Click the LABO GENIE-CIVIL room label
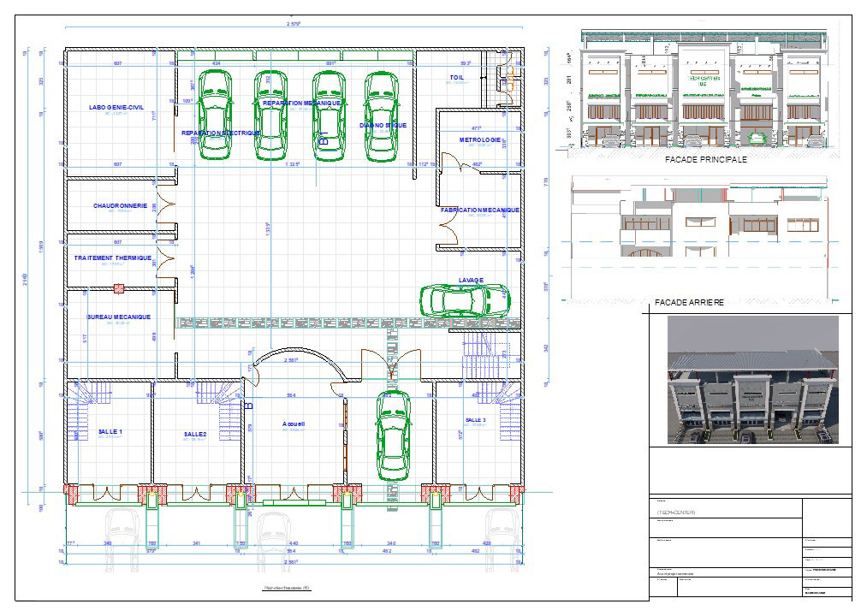 [116, 108]
